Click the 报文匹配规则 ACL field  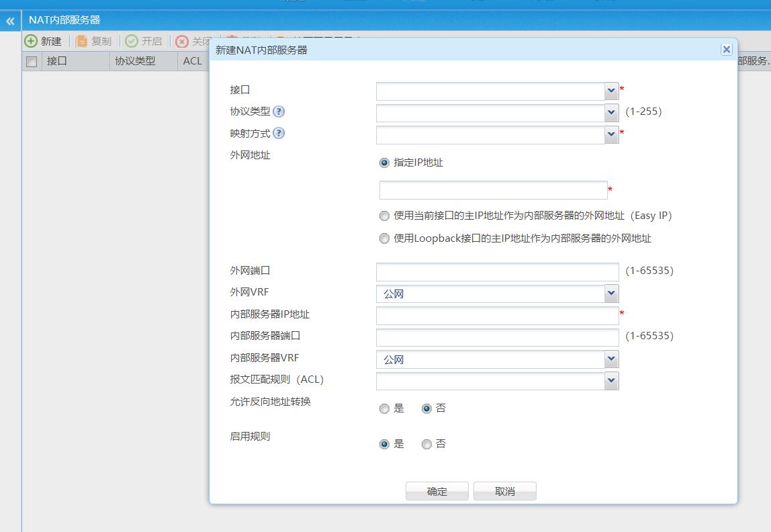(x=490, y=381)
